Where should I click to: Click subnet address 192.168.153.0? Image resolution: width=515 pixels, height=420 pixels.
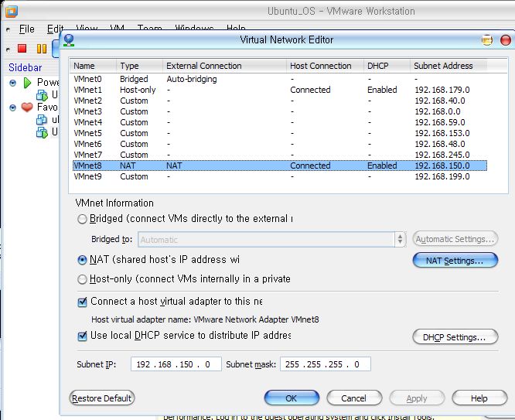coord(442,134)
